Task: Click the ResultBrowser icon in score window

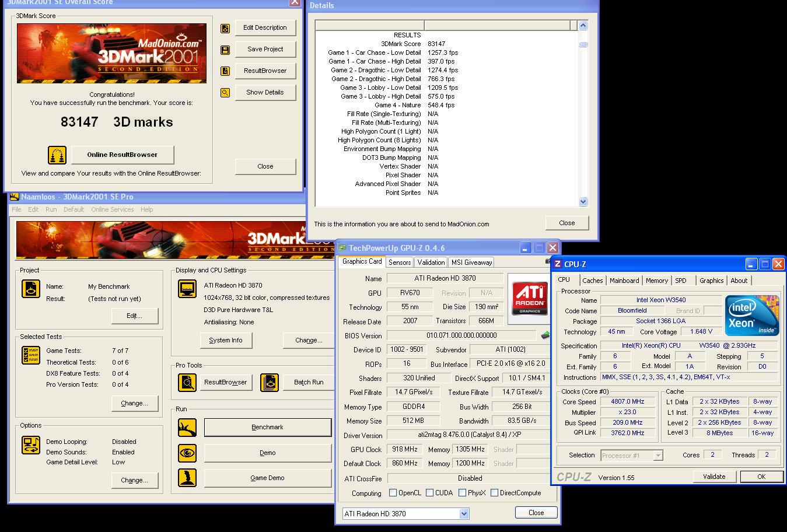Action: click(x=225, y=71)
